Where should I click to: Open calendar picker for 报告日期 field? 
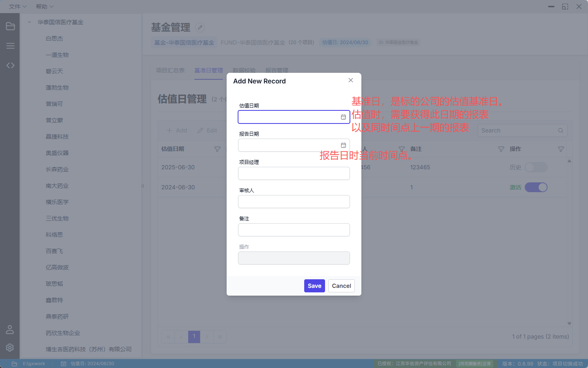(343, 145)
